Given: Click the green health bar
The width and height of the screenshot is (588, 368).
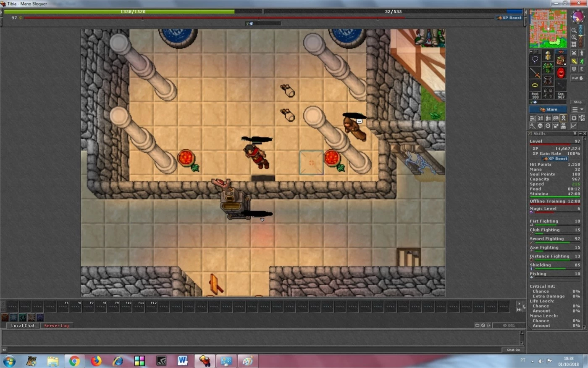Looking at the screenshot, I should [133, 11].
